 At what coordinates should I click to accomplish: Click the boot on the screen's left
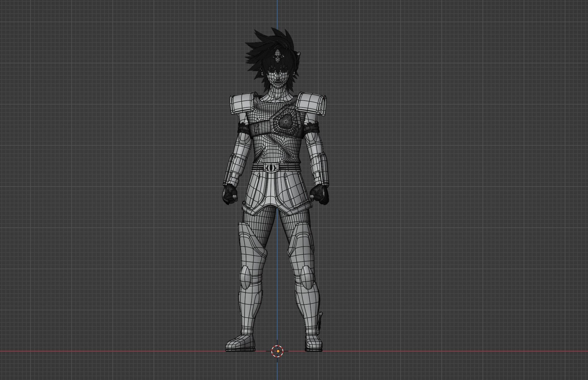(x=240, y=343)
